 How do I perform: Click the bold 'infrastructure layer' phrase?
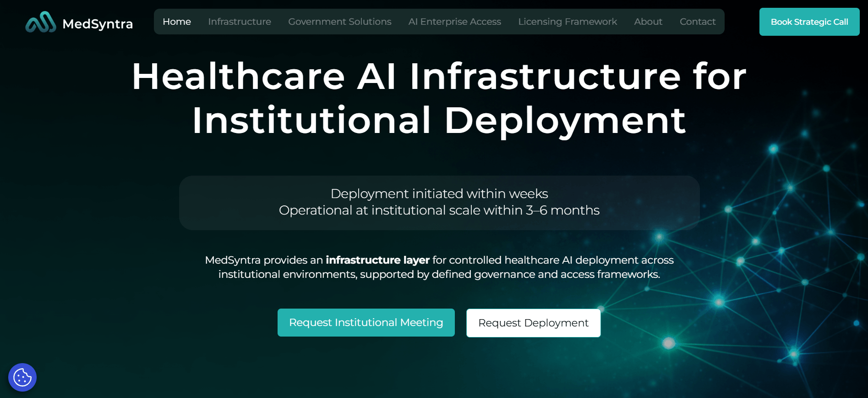[377, 260]
